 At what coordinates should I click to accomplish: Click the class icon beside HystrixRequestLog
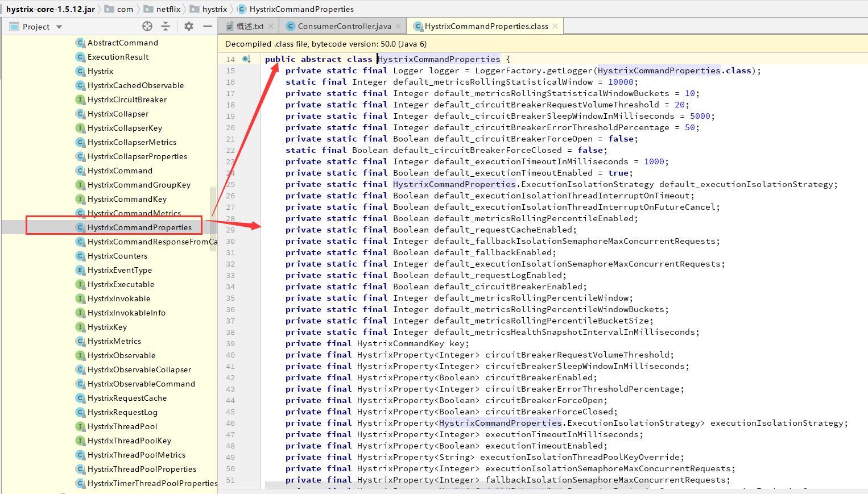click(x=80, y=412)
